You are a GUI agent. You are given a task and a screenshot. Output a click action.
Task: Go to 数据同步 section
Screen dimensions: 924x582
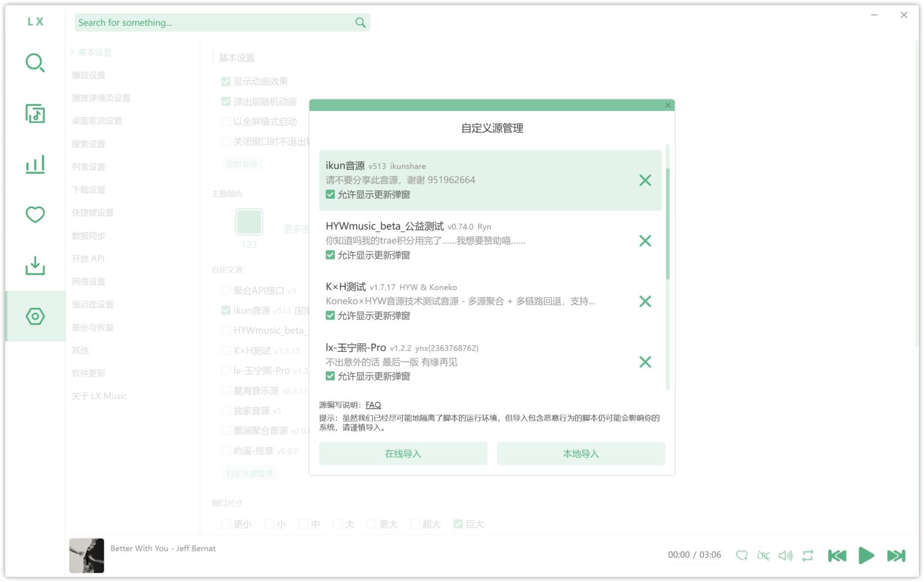(x=88, y=236)
